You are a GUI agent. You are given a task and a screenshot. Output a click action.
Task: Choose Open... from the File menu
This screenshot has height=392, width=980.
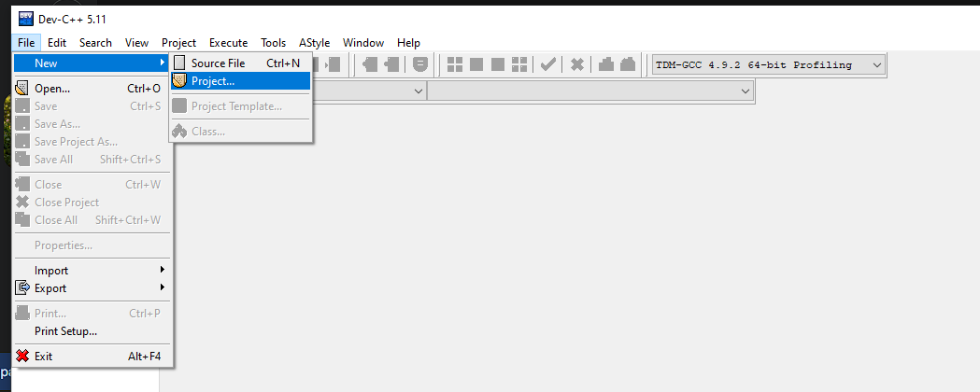(92, 89)
